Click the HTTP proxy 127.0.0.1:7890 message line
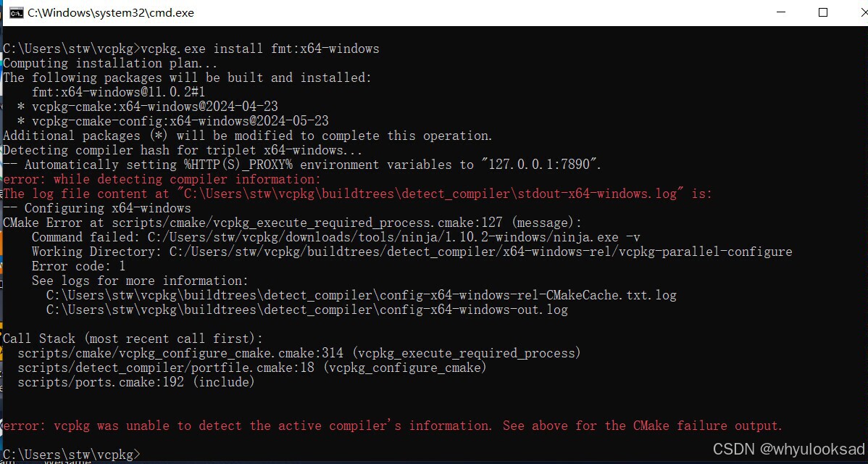 (x=301, y=165)
